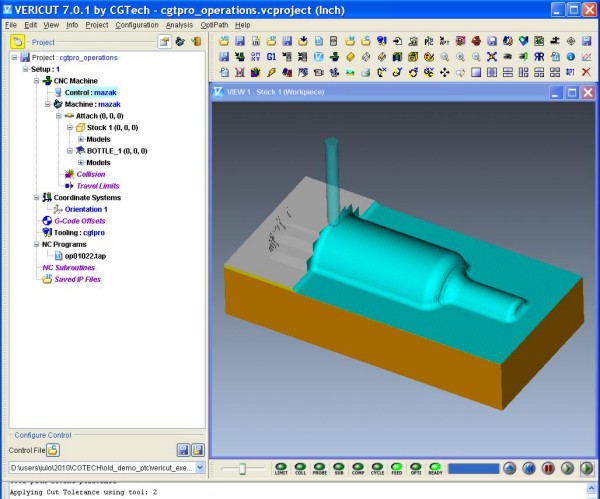Collapse the Attach (0, 0, 0) node

click(x=59, y=116)
